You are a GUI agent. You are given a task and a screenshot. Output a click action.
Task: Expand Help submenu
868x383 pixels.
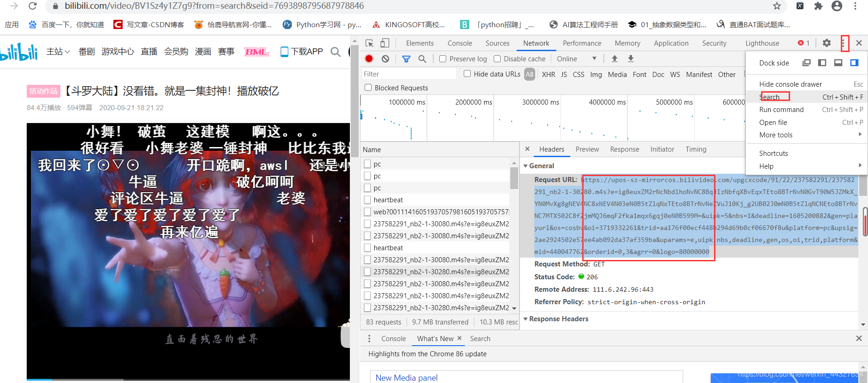[x=807, y=166]
